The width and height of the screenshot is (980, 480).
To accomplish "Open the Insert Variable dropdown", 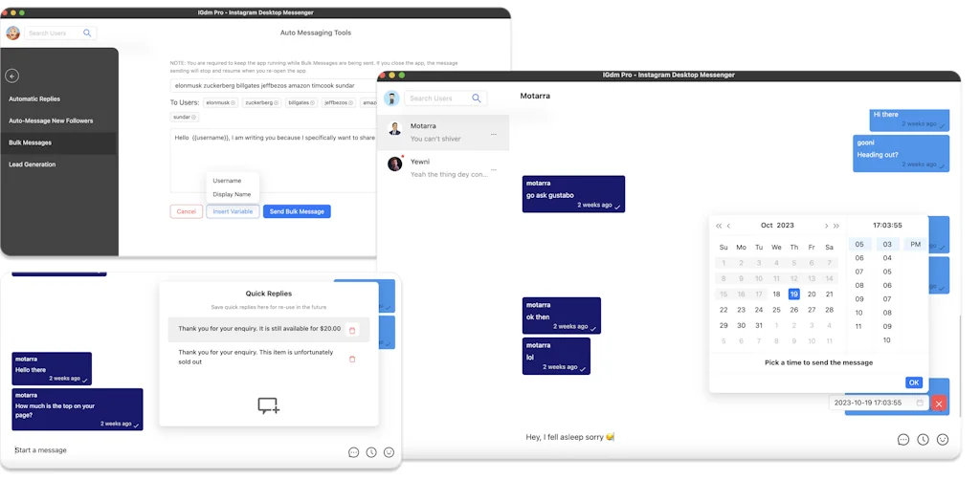I will pyautogui.click(x=233, y=211).
